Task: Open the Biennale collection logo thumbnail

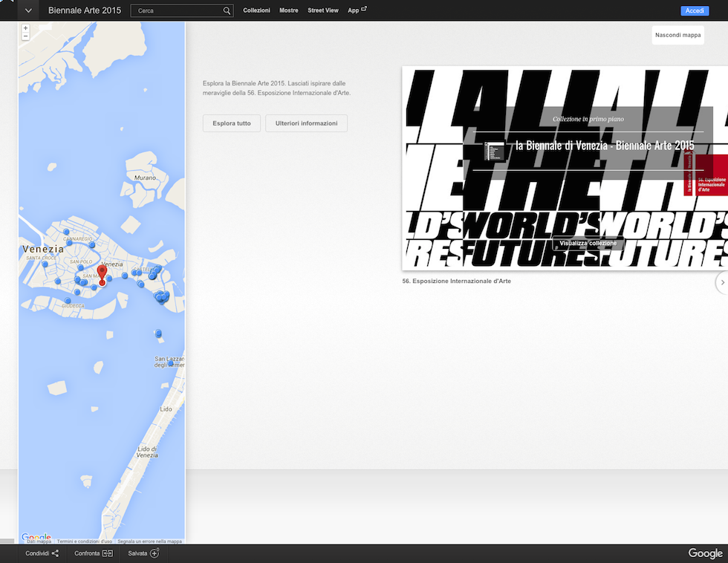Action: pos(494,152)
